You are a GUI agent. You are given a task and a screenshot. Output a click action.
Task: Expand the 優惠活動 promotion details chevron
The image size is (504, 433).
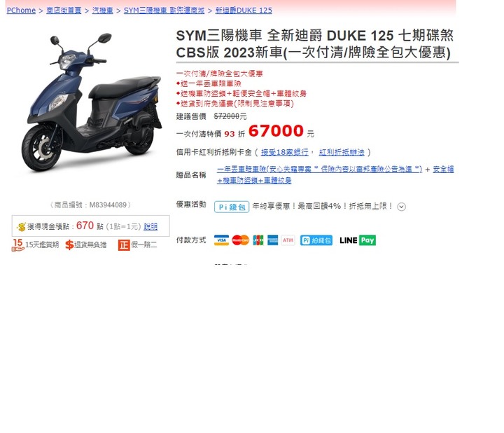pyautogui.click(x=402, y=207)
